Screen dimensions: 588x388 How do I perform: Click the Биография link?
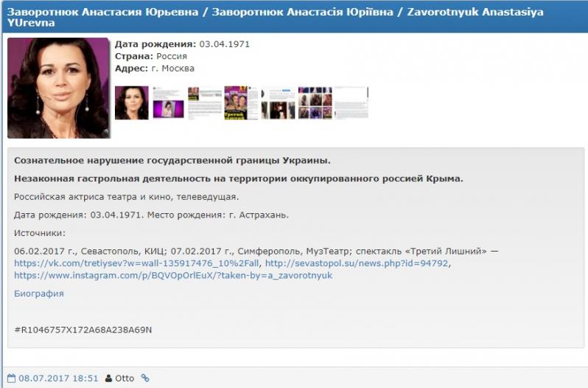point(39,294)
